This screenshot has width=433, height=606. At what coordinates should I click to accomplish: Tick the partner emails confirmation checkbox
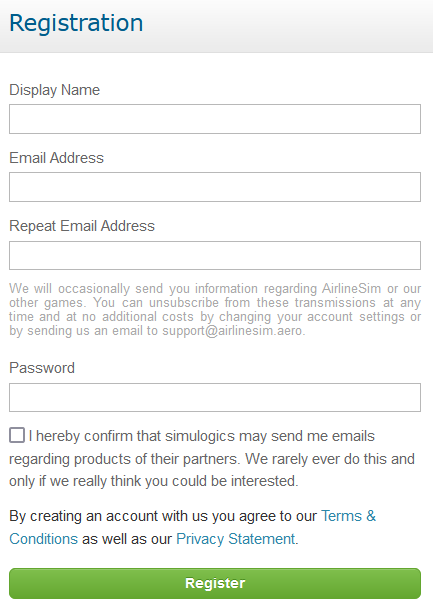point(17,435)
